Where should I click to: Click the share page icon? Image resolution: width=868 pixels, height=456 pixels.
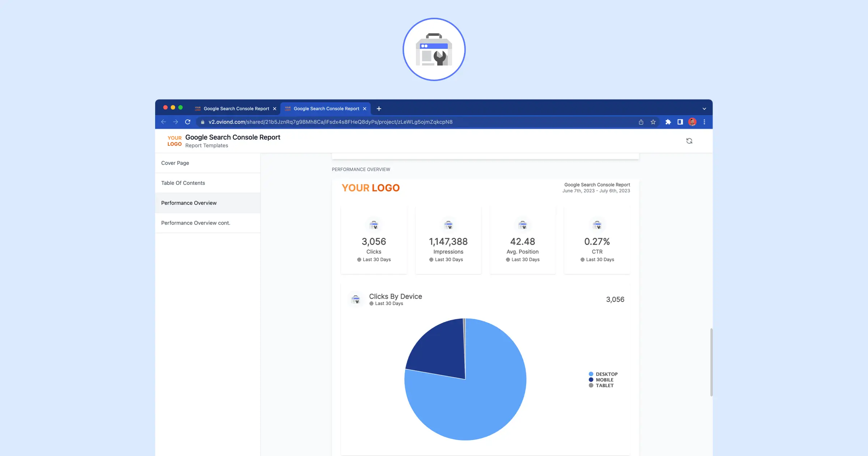(641, 122)
